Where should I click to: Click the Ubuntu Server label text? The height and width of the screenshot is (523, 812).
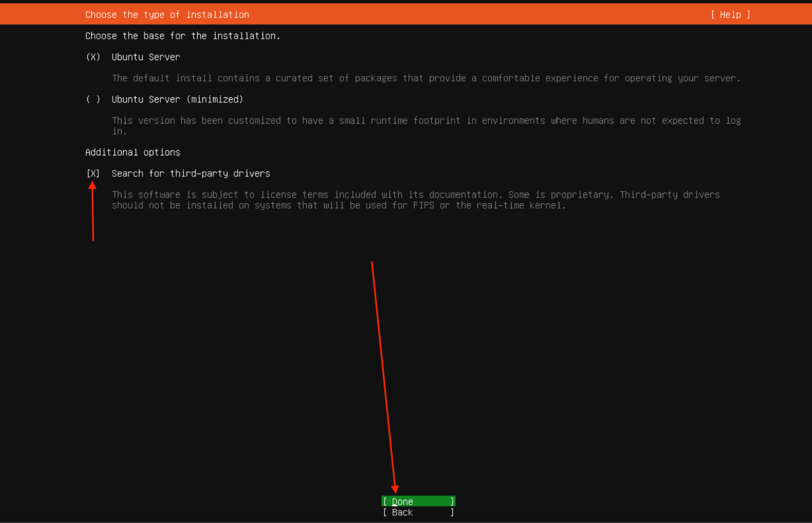coord(145,57)
